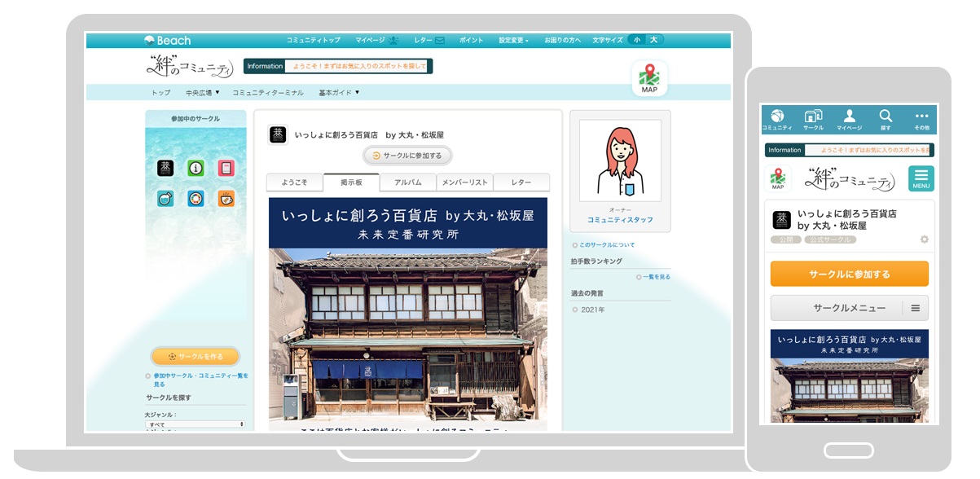Expand 基本ガイド menu dropdown
Screen dimensions: 980x479
tap(339, 93)
